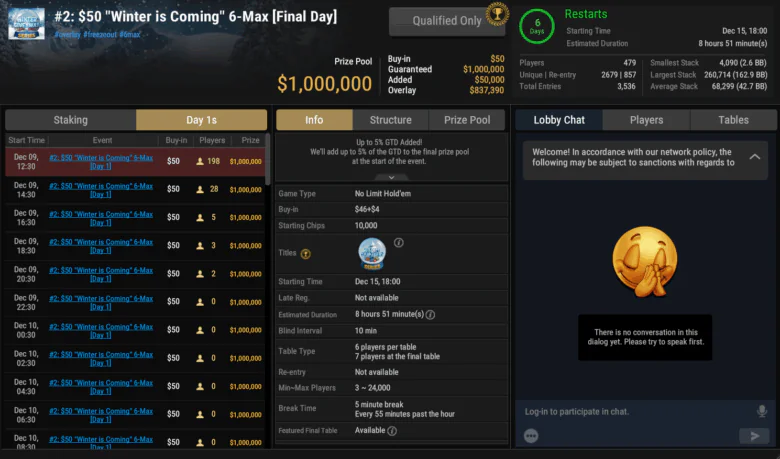Open Dec 09 22:30 Day 1 event link
Image resolution: width=780 pixels, height=459 pixels.
(x=101, y=303)
